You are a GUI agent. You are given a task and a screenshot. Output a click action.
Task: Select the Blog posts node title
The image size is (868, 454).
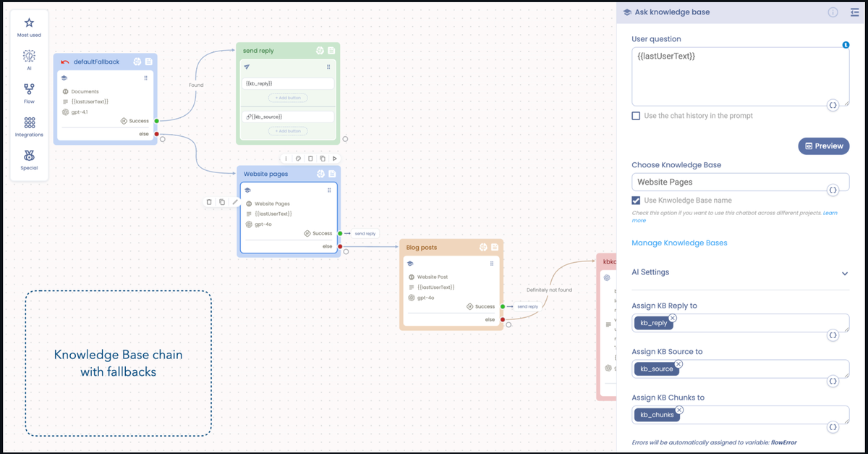click(x=422, y=248)
